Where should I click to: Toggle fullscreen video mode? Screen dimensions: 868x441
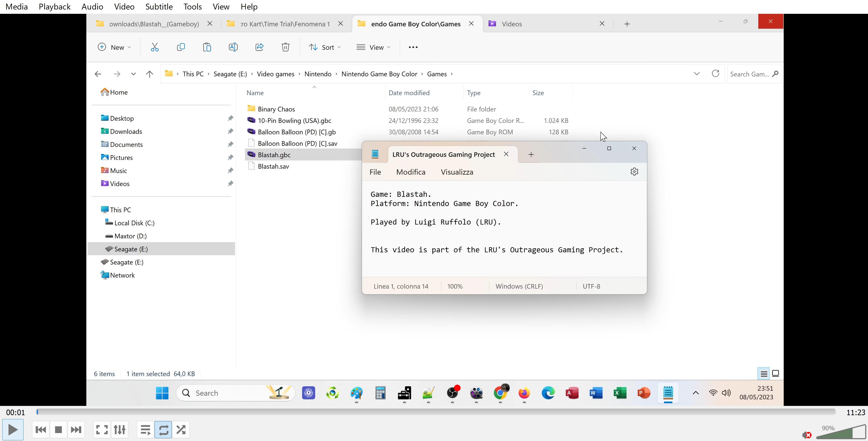[102, 429]
